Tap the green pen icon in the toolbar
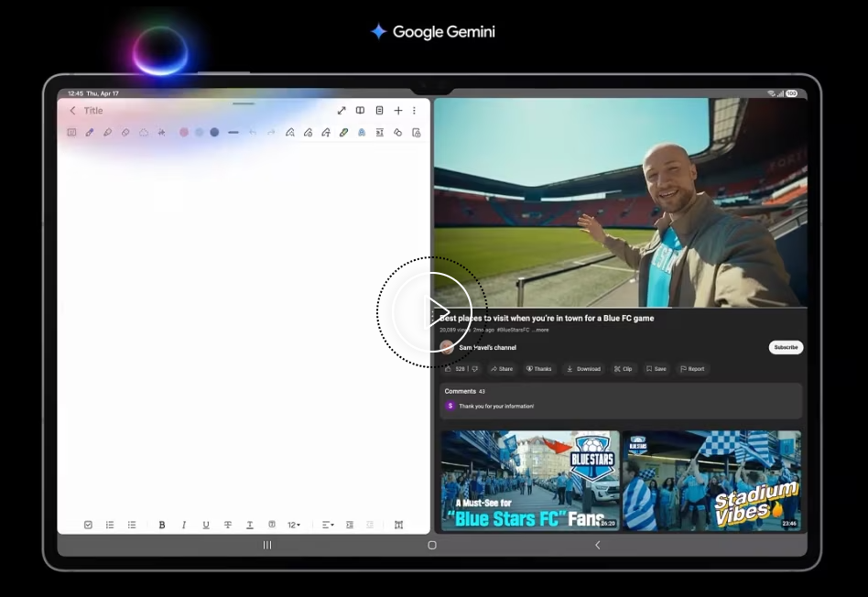Screen dimensions: 868x597 tap(343, 133)
